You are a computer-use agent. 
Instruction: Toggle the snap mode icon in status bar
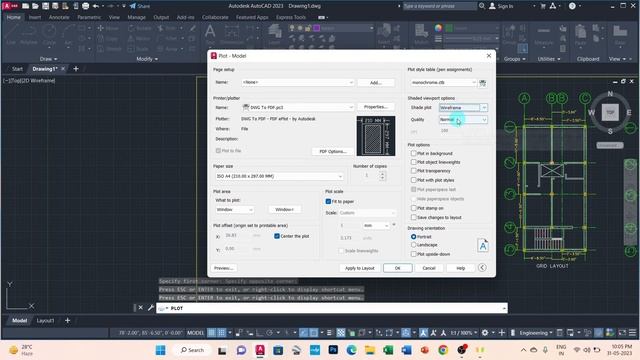pyautogui.click(x=222, y=333)
